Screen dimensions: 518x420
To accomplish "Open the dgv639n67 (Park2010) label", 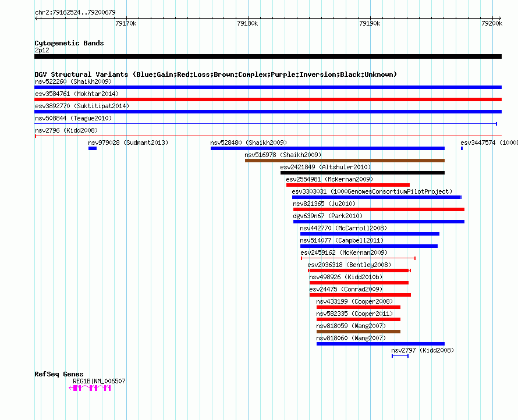I will click(x=328, y=216).
